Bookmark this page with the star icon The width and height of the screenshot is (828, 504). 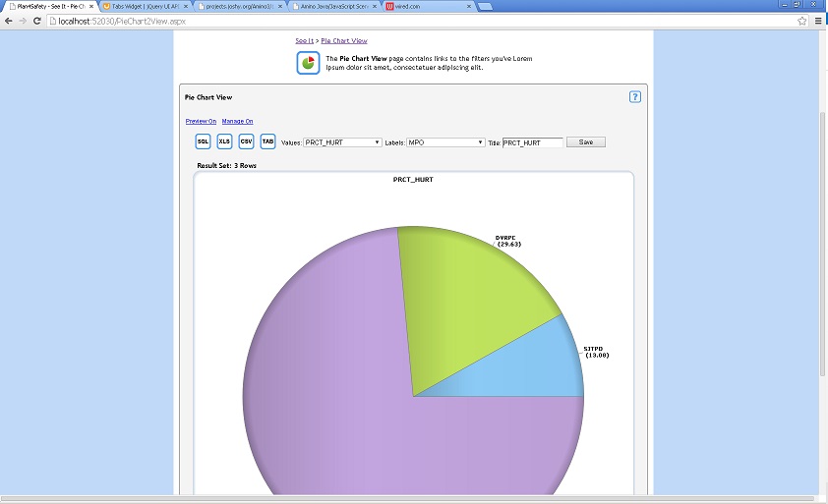click(x=802, y=21)
